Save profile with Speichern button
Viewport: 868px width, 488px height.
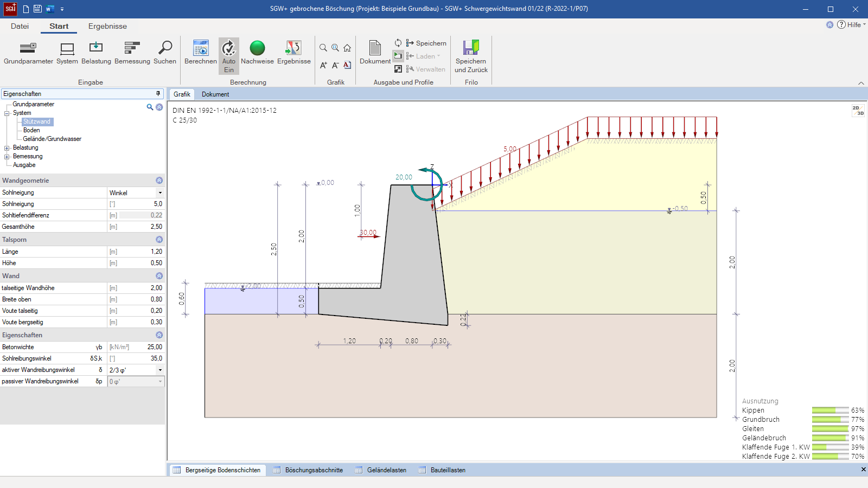[x=426, y=43]
